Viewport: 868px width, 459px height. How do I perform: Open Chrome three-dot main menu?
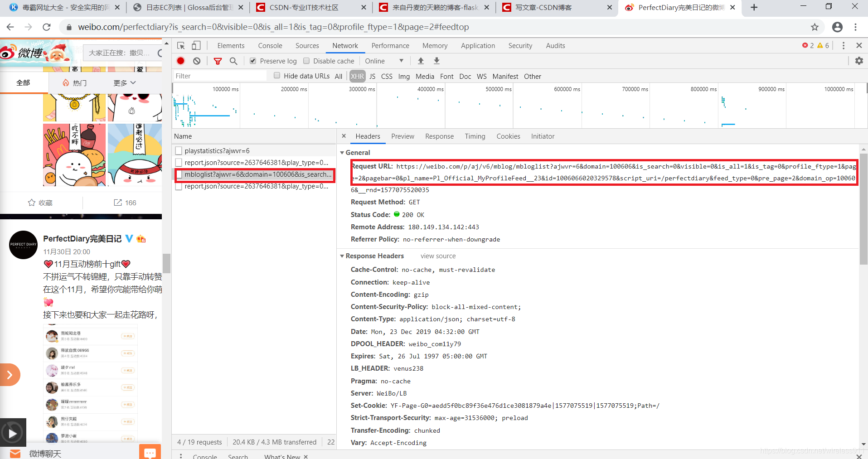click(856, 27)
